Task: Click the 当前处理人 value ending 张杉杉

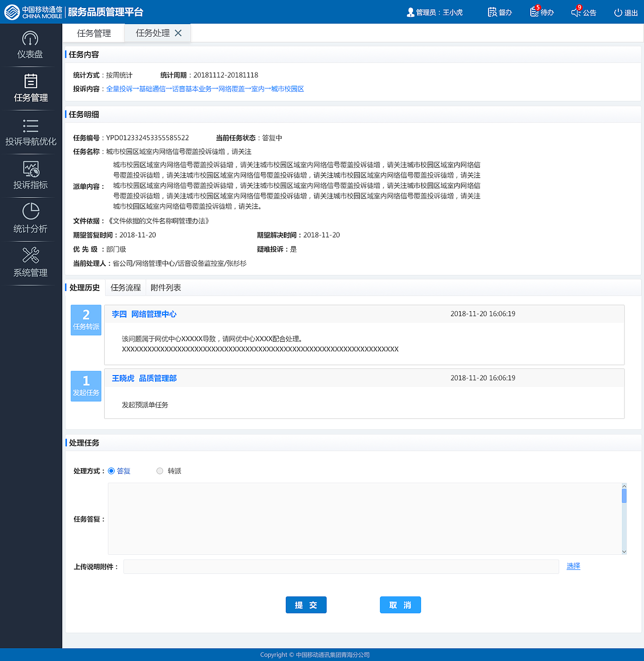Action: coord(180,263)
